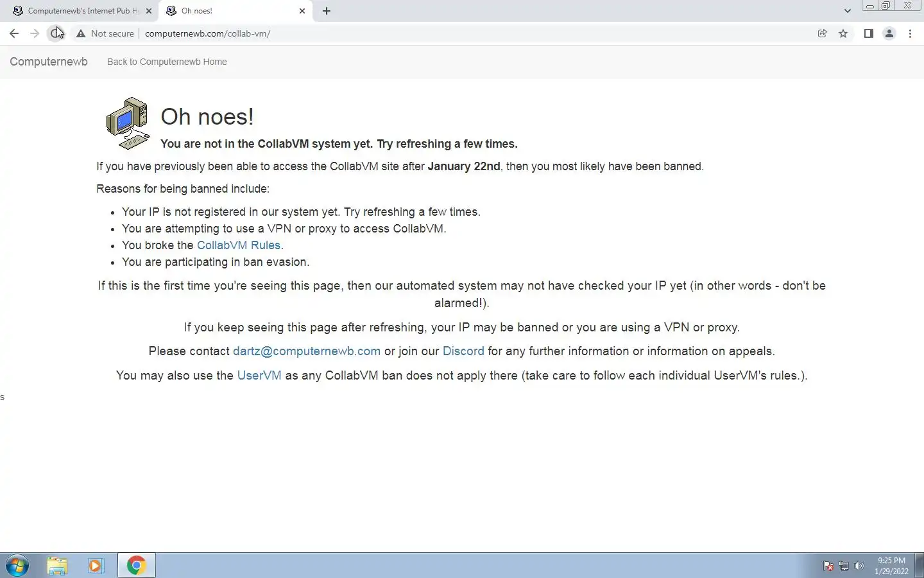Click the Oh noes! heading
The image size is (924, 578).
pos(207,117)
